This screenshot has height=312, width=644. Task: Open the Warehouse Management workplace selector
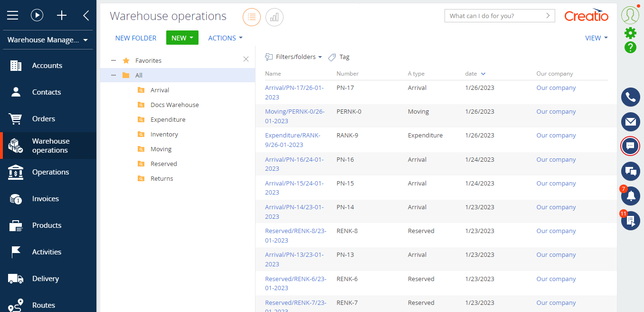click(47, 40)
